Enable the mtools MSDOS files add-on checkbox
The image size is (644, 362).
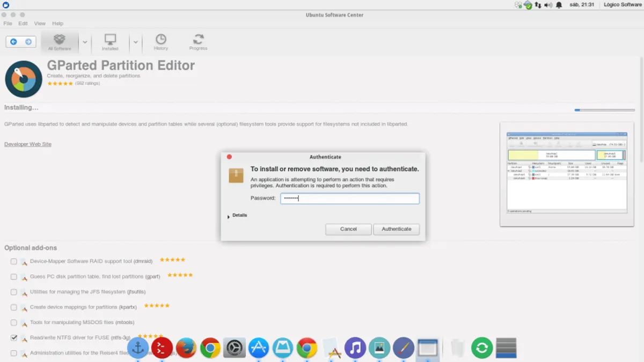13,323
